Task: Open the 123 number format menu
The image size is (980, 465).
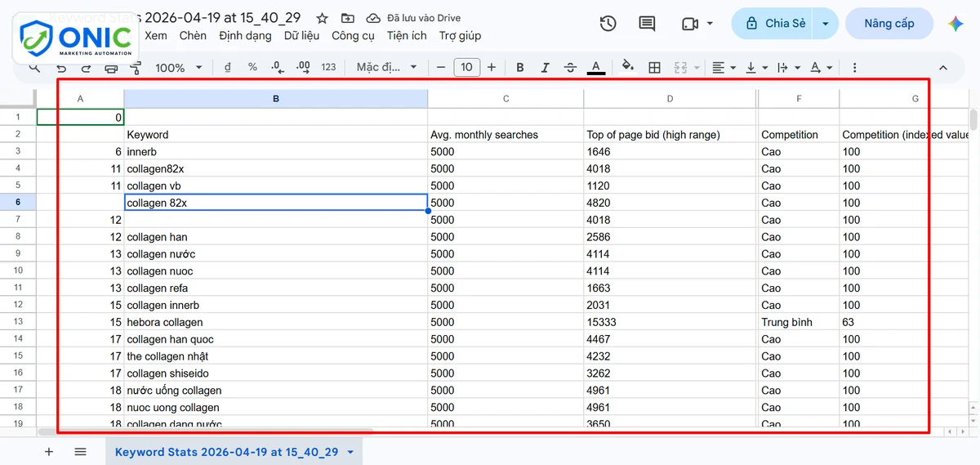Action: tap(328, 68)
